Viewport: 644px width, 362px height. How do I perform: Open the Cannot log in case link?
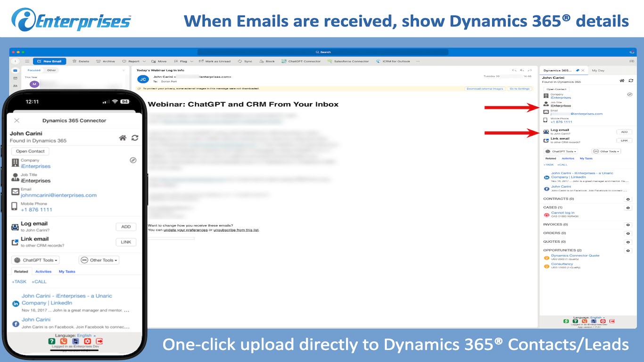pos(562,213)
